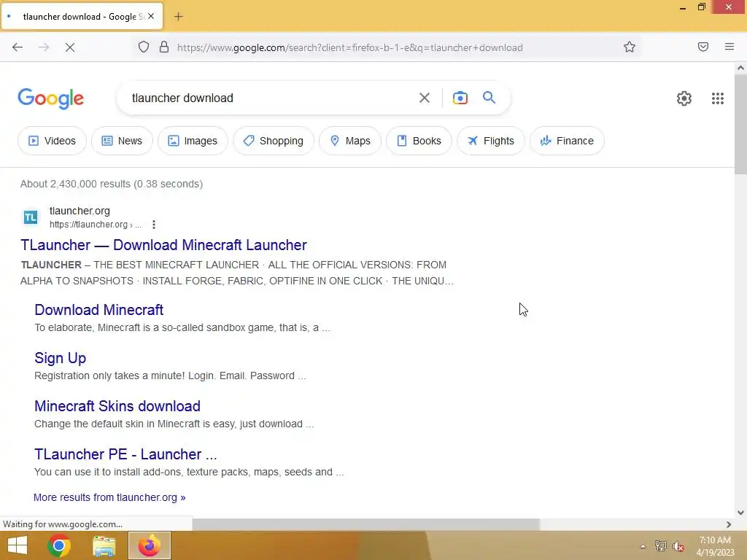Show hidden system tray icons
The width and height of the screenshot is (747, 560).
[643, 546]
